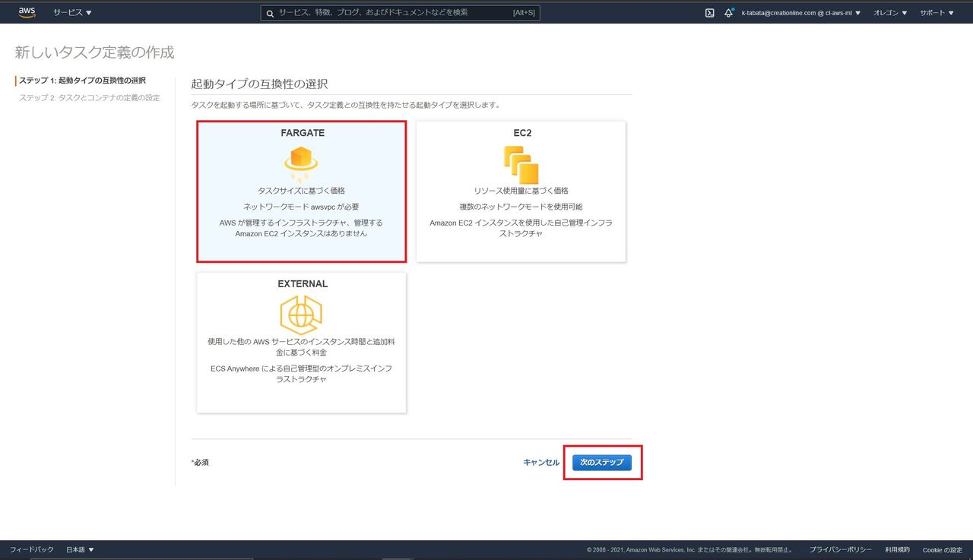Click the ECS Anywhere infrastructure description text
Screen dimensions: 973x560
(x=301, y=373)
